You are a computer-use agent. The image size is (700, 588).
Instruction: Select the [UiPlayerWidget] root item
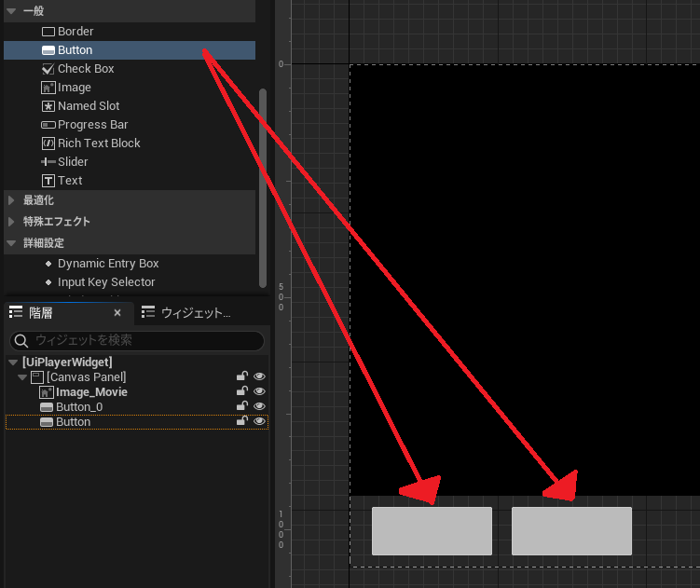click(x=67, y=362)
